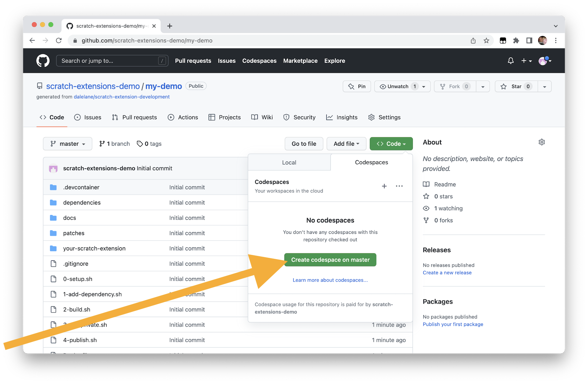Click the GitHub logo home icon

point(43,61)
